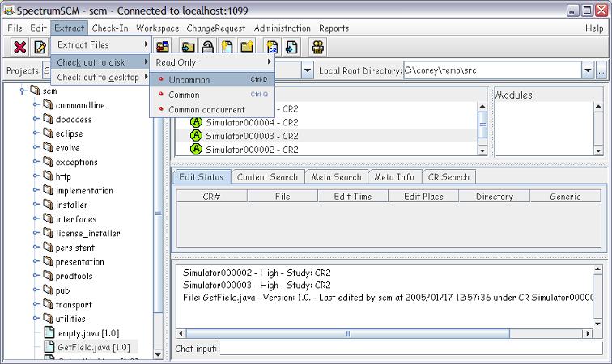The height and width of the screenshot is (364, 612).
Task: Click the Modules panel scroll up arrow
Action: point(598,106)
